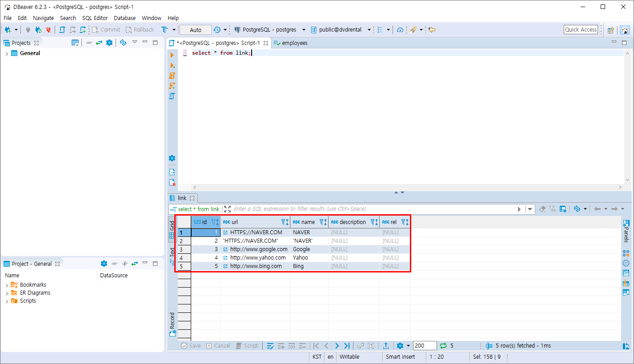Open Projects panel view menu triangle

click(x=135, y=42)
